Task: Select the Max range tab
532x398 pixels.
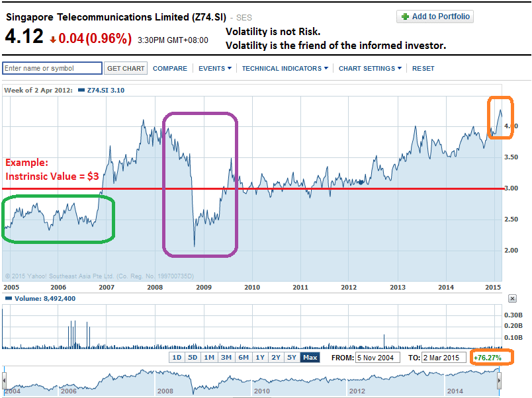Action: coord(309,357)
